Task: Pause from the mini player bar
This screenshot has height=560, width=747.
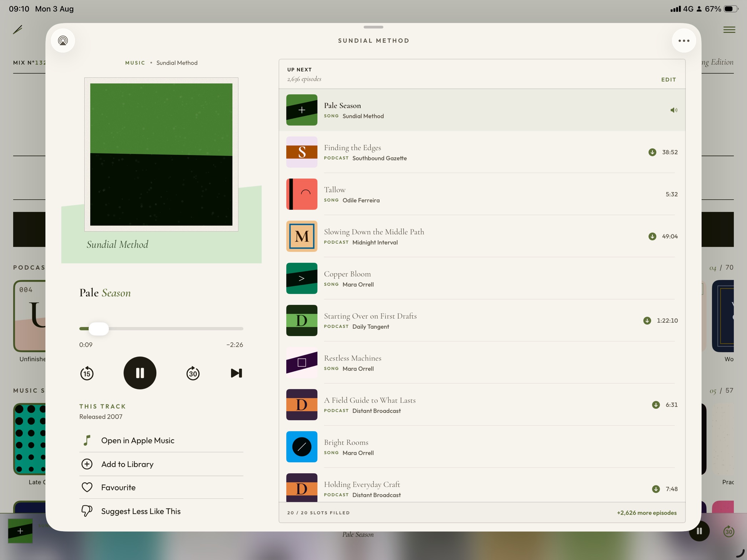Action: [x=699, y=531]
